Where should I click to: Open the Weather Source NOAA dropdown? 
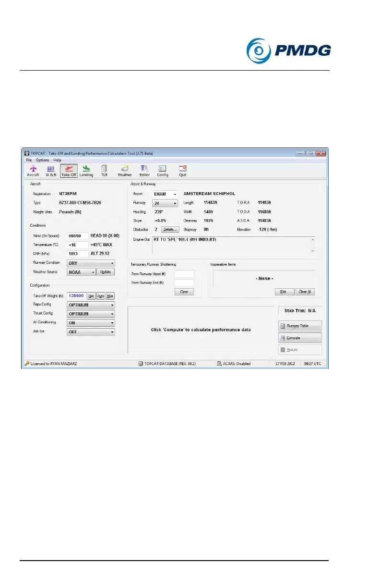coord(81,272)
